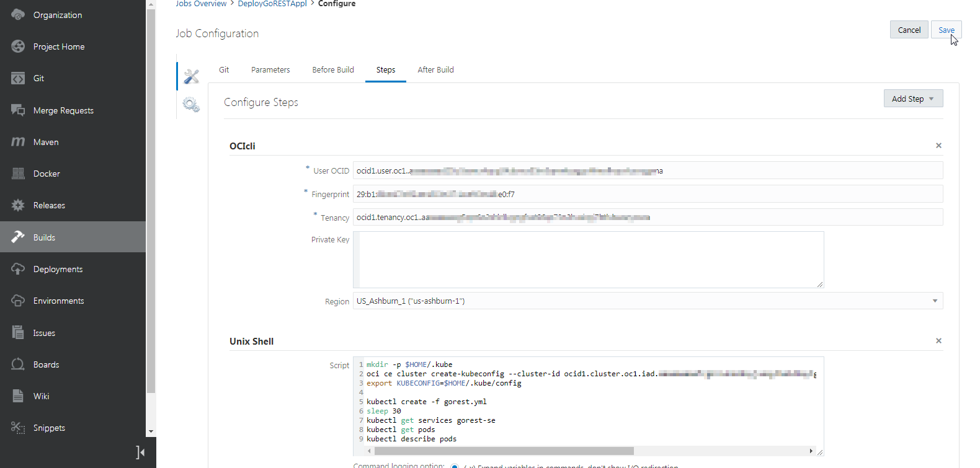980x468 pixels.
Task: Click the 'oci ce cluster create-kubeconfig' line
Action: coord(591,374)
